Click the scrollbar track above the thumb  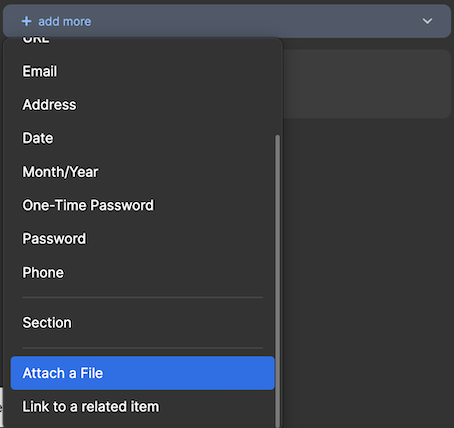click(x=277, y=87)
